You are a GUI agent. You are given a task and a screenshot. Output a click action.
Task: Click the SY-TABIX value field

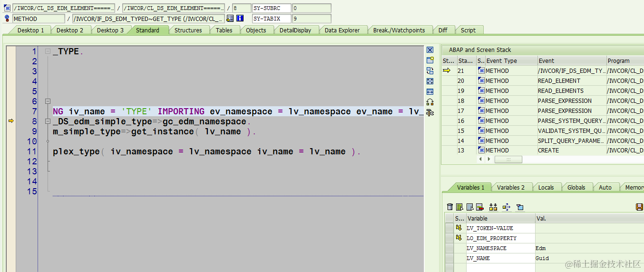point(312,19)
